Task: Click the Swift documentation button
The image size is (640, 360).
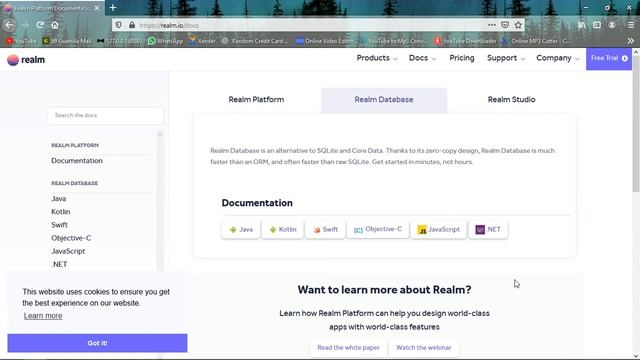Action: 325,229
